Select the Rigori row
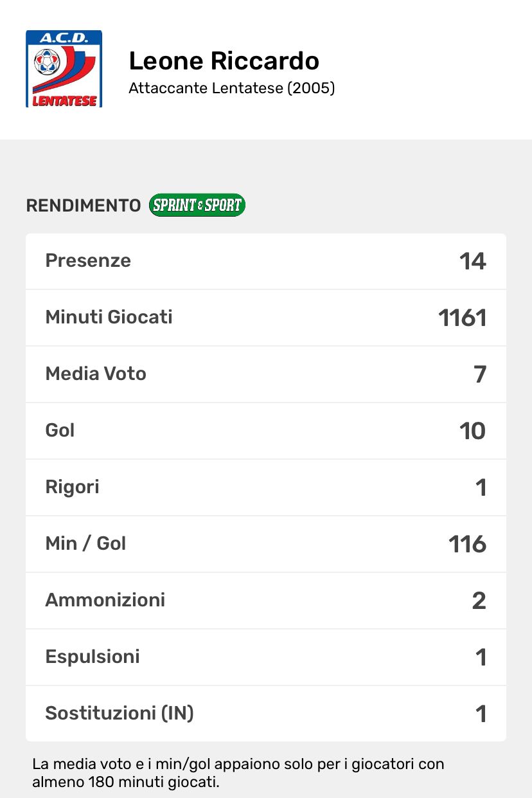532x798 pixels. coord(266,487)
